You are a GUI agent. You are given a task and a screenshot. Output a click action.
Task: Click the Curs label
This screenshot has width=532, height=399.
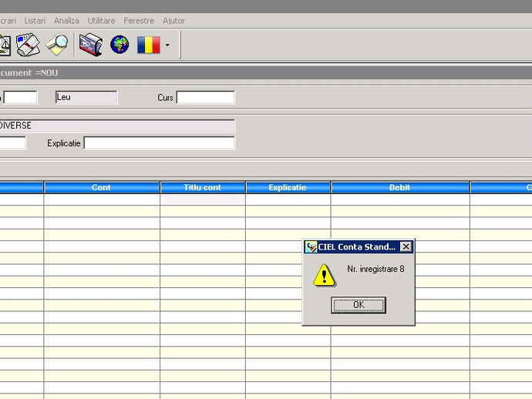point(165,98)
